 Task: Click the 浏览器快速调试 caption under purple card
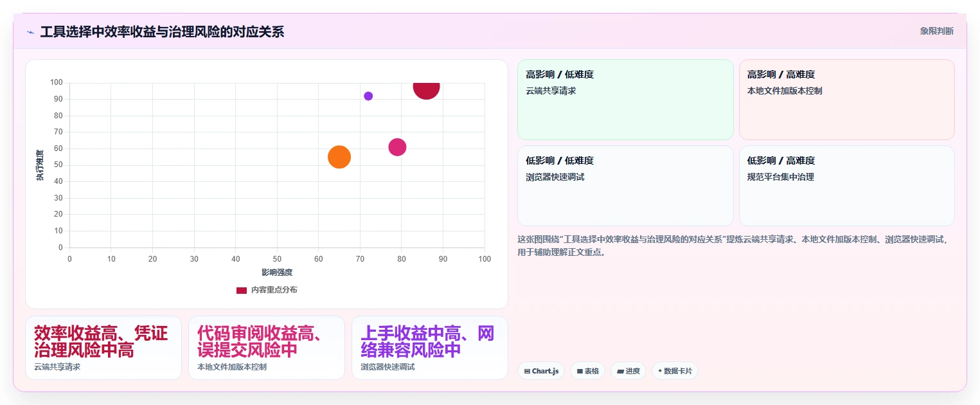388,367
